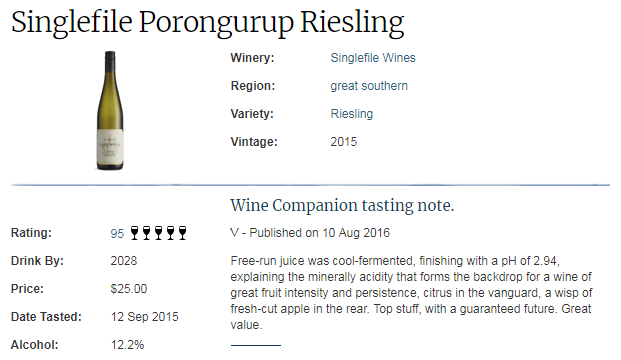This screenshot has height=360, width=621.
Task: Click the 12 Sep 2015 date tasted
Action: coord(145,317)
